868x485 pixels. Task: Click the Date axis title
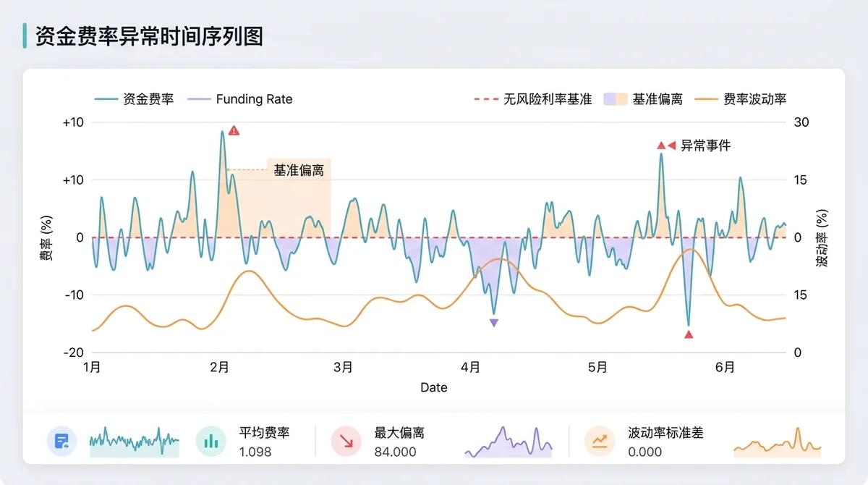[x=434, y=387]
